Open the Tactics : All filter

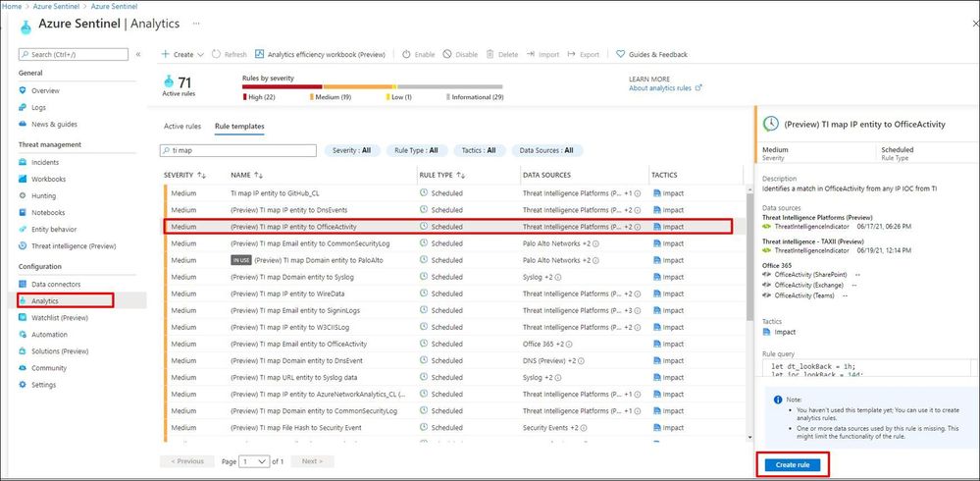pos(479,151)
